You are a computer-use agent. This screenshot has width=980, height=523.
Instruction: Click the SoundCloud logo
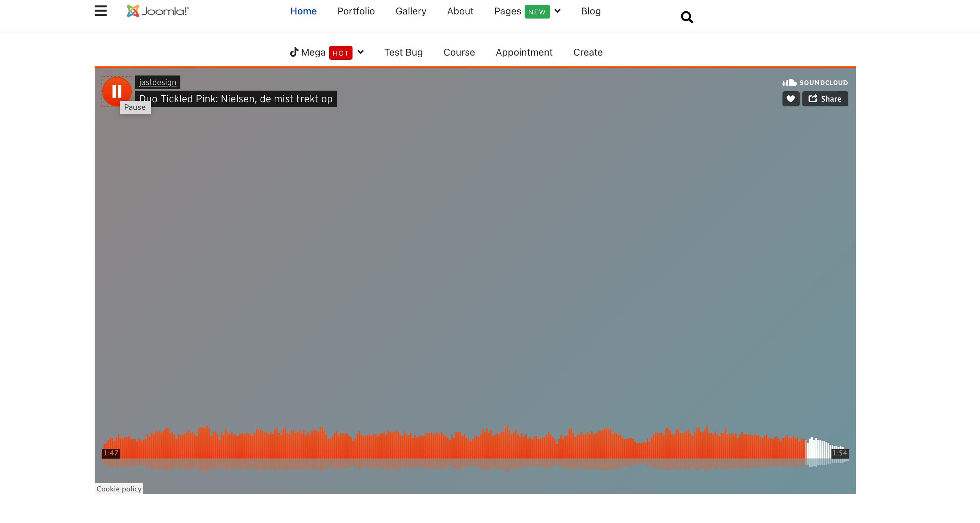814,83
